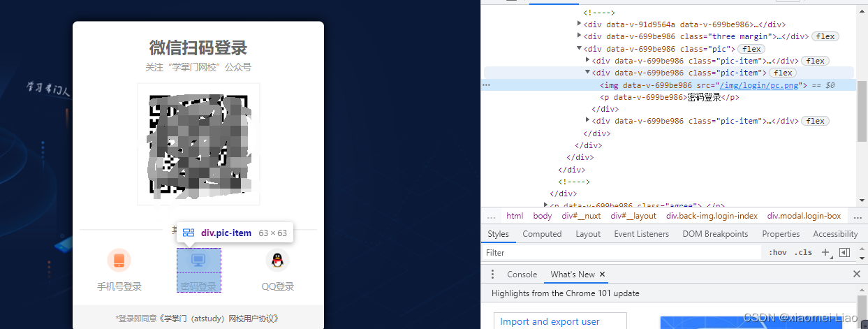Open the Properties tab
868x329 pixels.
[781, 234]
